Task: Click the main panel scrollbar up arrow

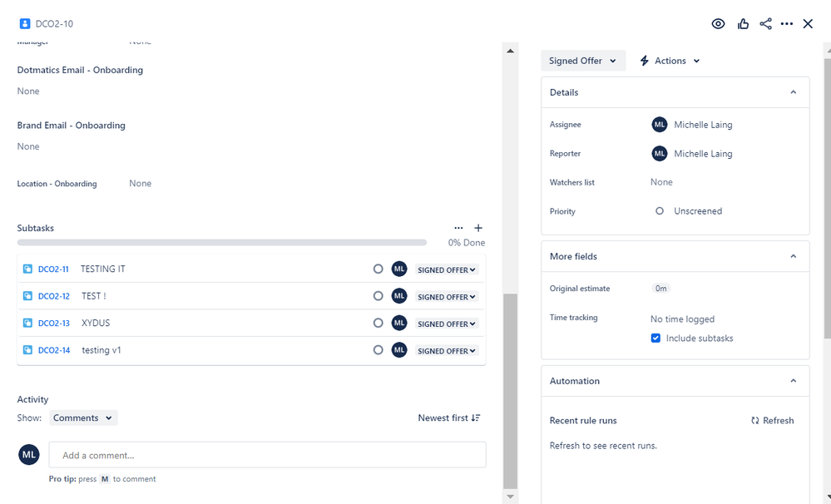Action: pos(511,51)
